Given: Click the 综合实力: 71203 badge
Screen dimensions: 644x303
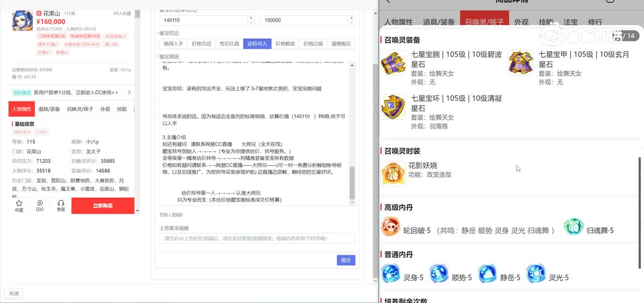Looking at the screenshot, I should (x=31, y=132).
